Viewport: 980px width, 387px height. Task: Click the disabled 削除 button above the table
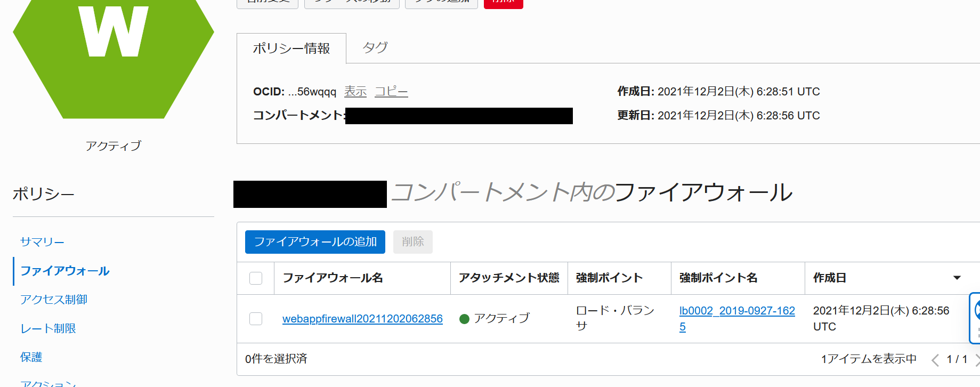coord(413,242)
